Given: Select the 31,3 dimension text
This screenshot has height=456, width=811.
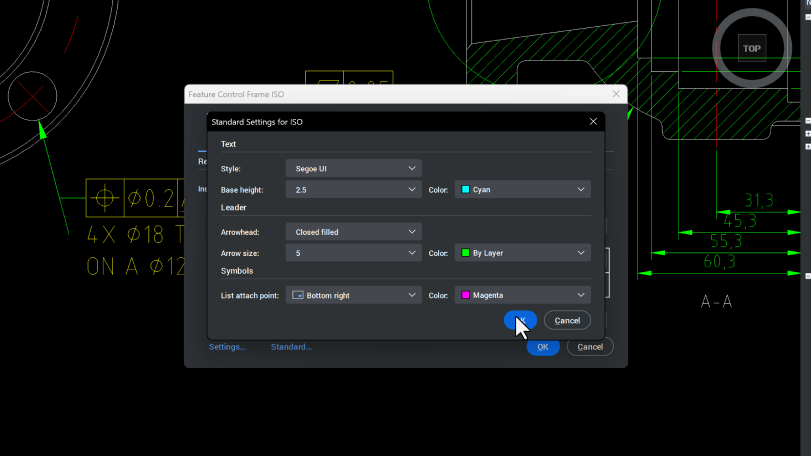Looking at the screenshot, I should click(758, 200).
